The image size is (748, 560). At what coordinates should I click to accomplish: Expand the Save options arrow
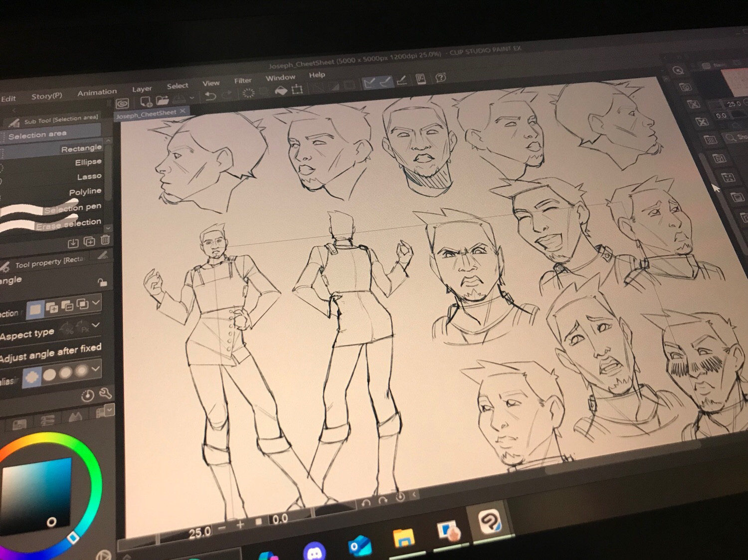pos(191,98)
